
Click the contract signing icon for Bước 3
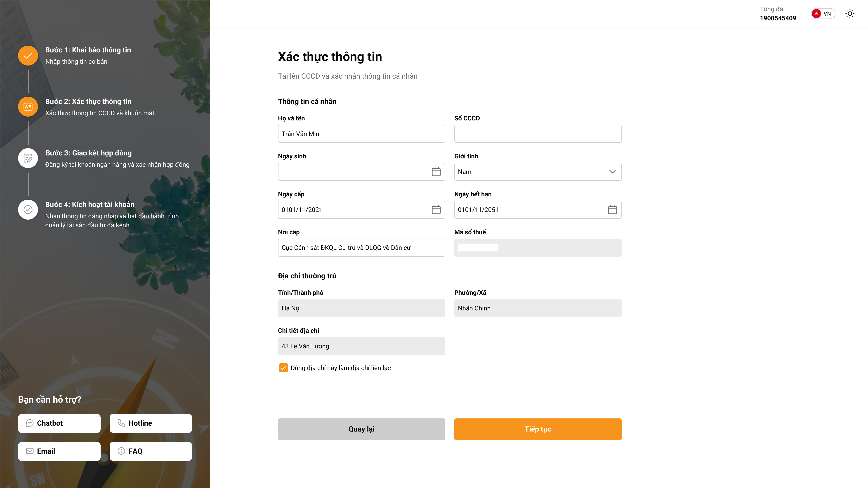tap(28, 158)
